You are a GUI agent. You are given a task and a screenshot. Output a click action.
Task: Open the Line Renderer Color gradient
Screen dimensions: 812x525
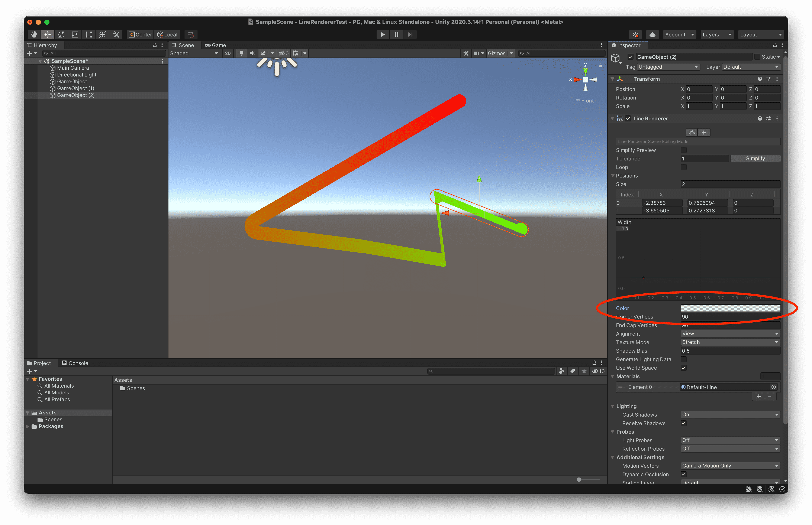[x=730, y=308]
